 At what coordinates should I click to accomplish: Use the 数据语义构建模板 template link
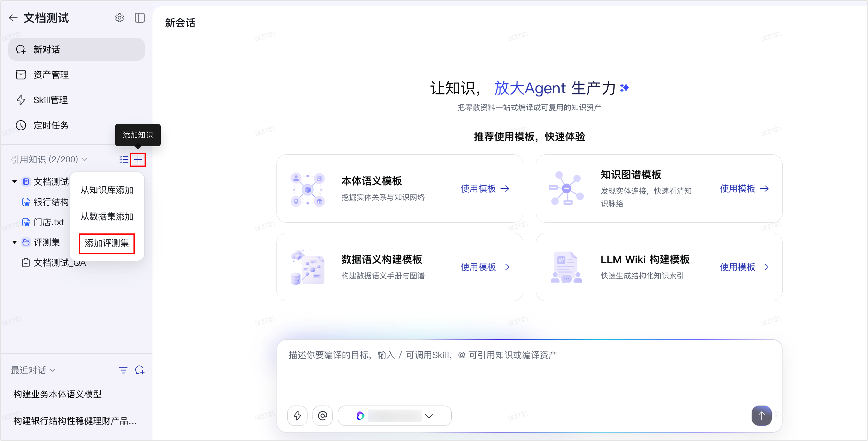click(x=485, y=267)
